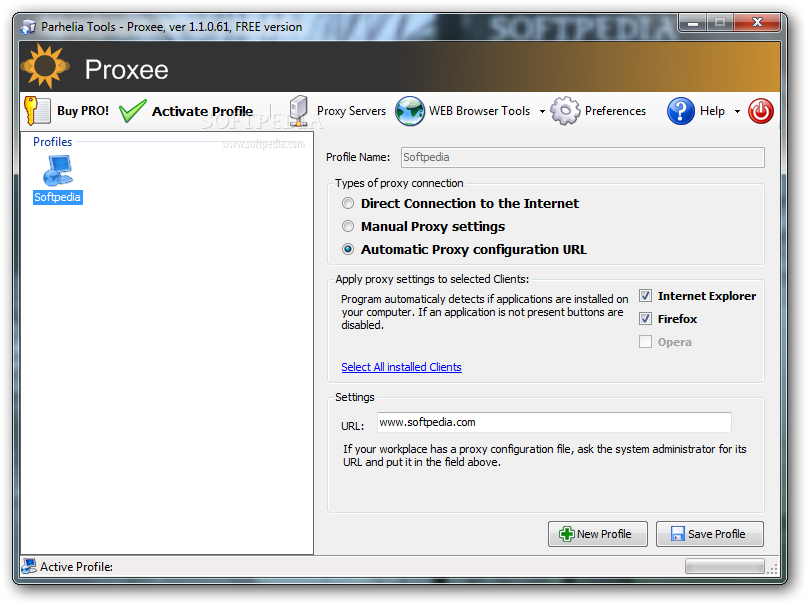The image size is (808, 605).
Task: Expand the WEB Browser Tools dropdown arrow
Action: 542,111
